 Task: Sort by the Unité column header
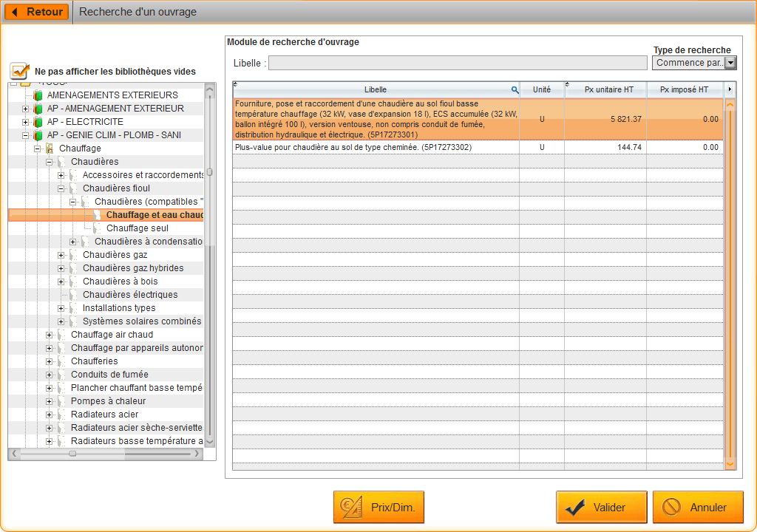[x=542, y=90]
